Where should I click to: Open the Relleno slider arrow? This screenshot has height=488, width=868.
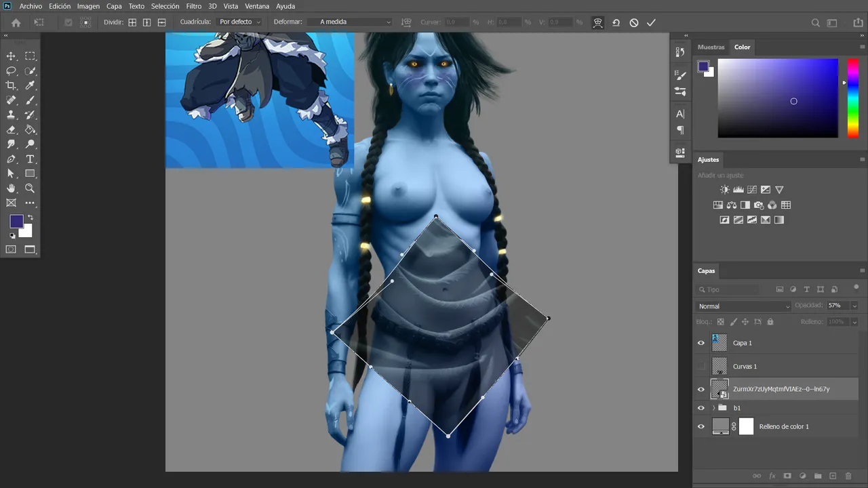pyautogui.click(x=854, y=322)
